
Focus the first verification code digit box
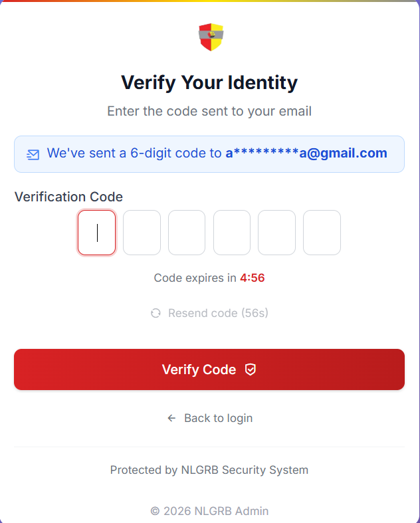[97, 233]
